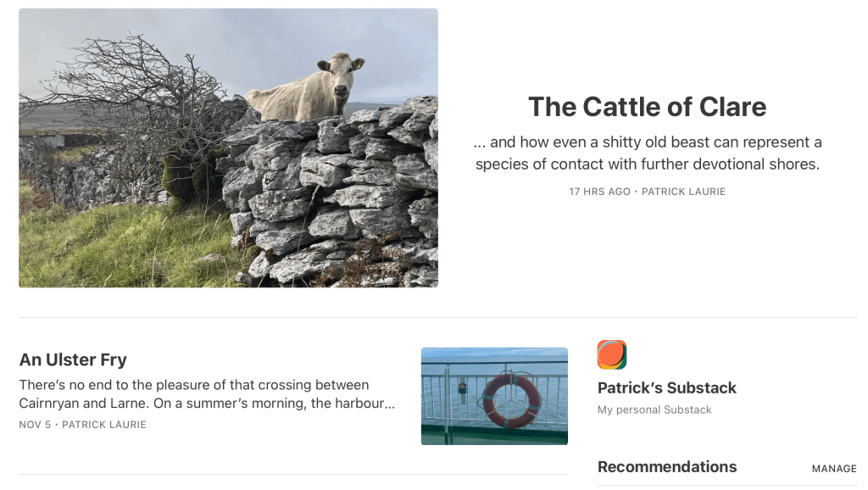
Task: Click the red life ring in the thumbnail
Action: coord(511,400)
